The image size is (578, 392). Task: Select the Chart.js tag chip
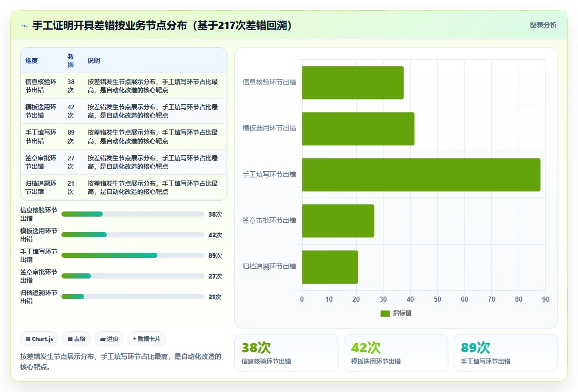pyautogui.click(x=39, y=339)
